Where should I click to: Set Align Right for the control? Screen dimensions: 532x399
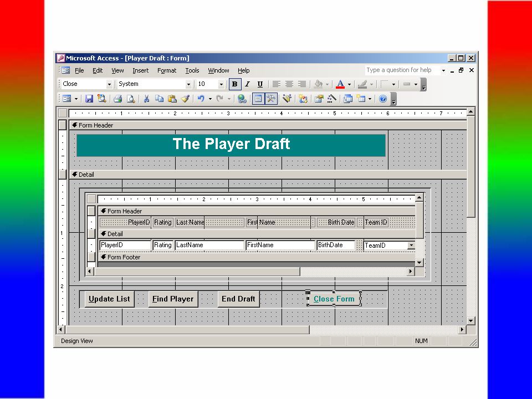(302, 84)
